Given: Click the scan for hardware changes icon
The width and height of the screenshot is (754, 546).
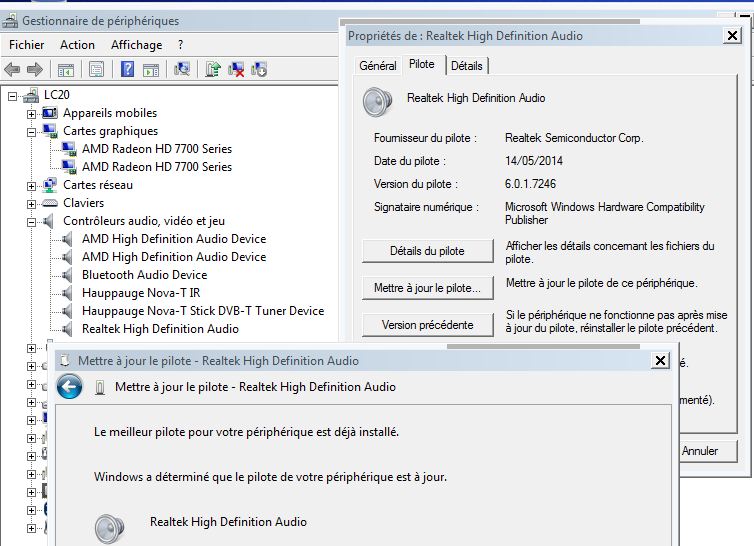Looking at the screenshot, I should pyautogui.click(x=182, y=69).
